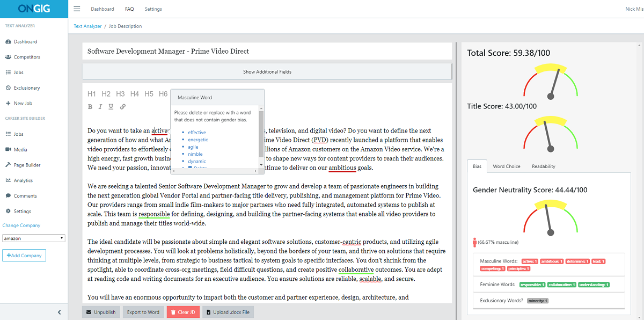Click the Unpublish button
The height and width of the screenshot is (320, 644).
click(x=101, y=312)
